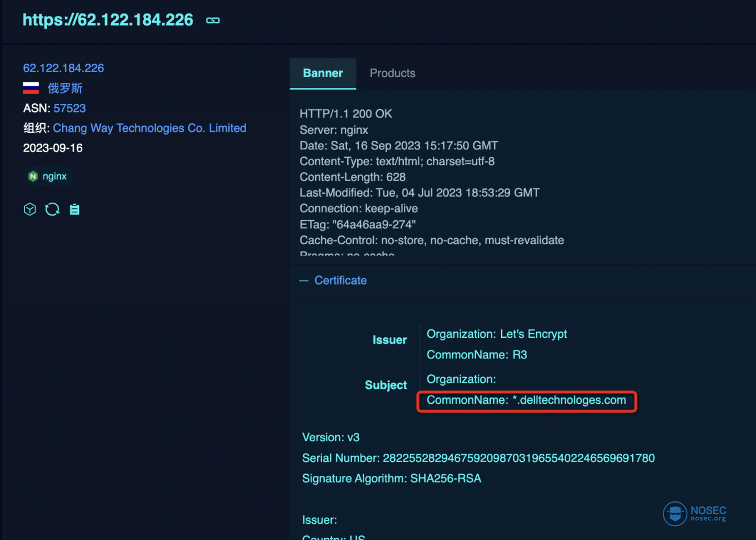756x540 pixels.
Task: Select the 'Date: Sat, 16 Sep 2023' line
Action: 399,145
